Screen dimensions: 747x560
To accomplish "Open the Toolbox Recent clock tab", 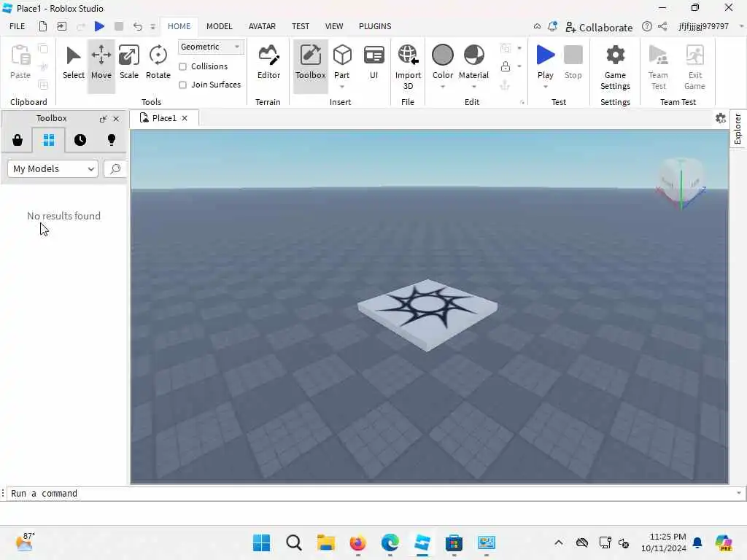I will pyautogui.click(x=80, y=140).
